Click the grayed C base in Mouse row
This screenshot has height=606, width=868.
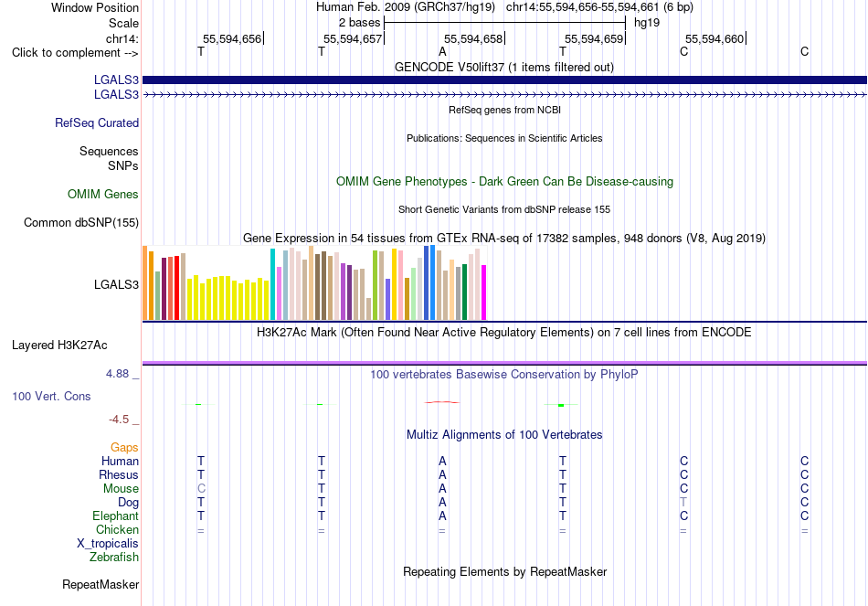[201, 489]
